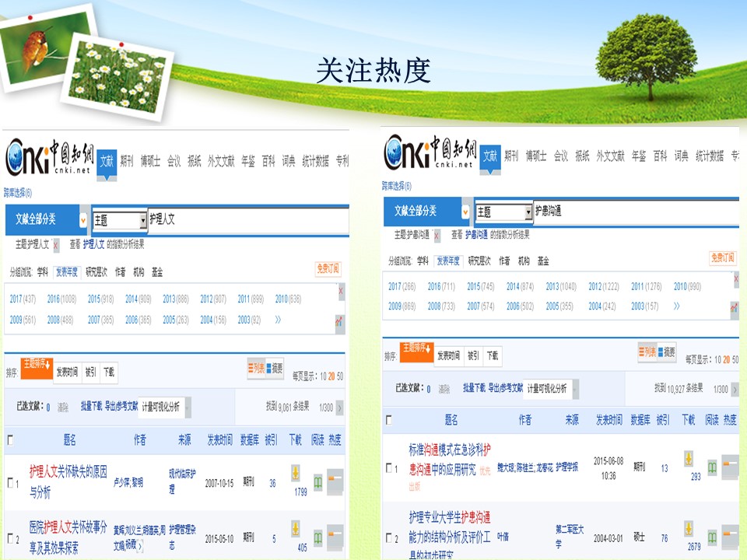Toggle select-all checkbox in 护患沟通 results header
This screenshot has height=560, width=747.
pos(389,420)
